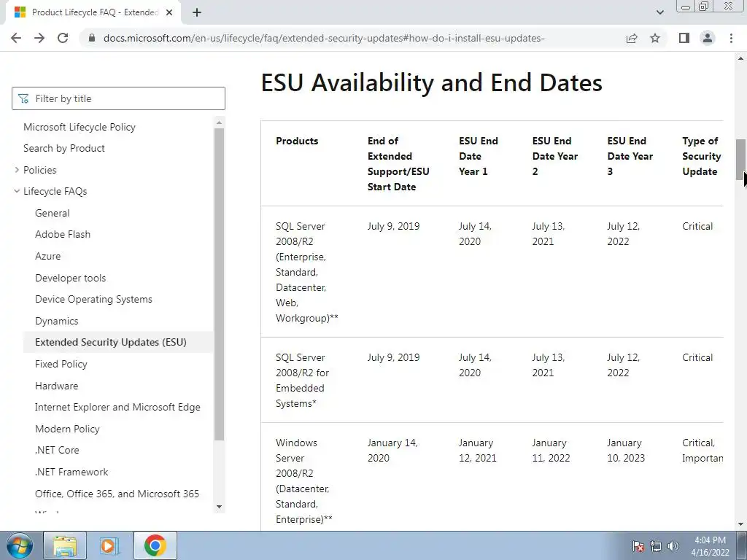The image size is (747, 560).
Task: Focus the Filter by title field
Action: coord(118,98)
